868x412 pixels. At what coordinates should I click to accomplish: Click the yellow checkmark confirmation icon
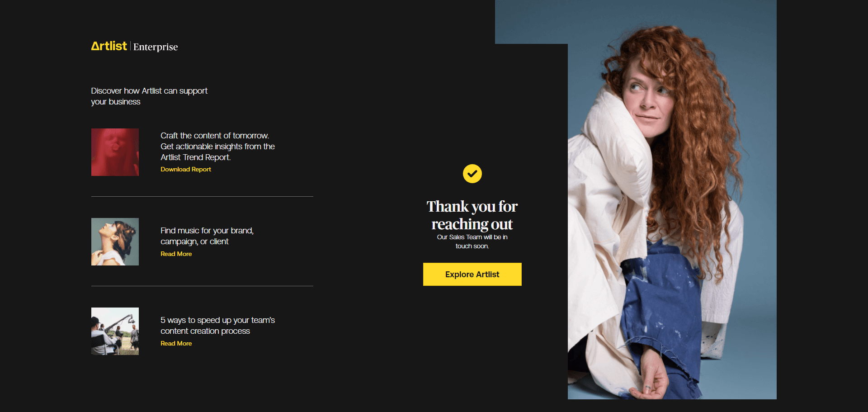pos(472,174)
